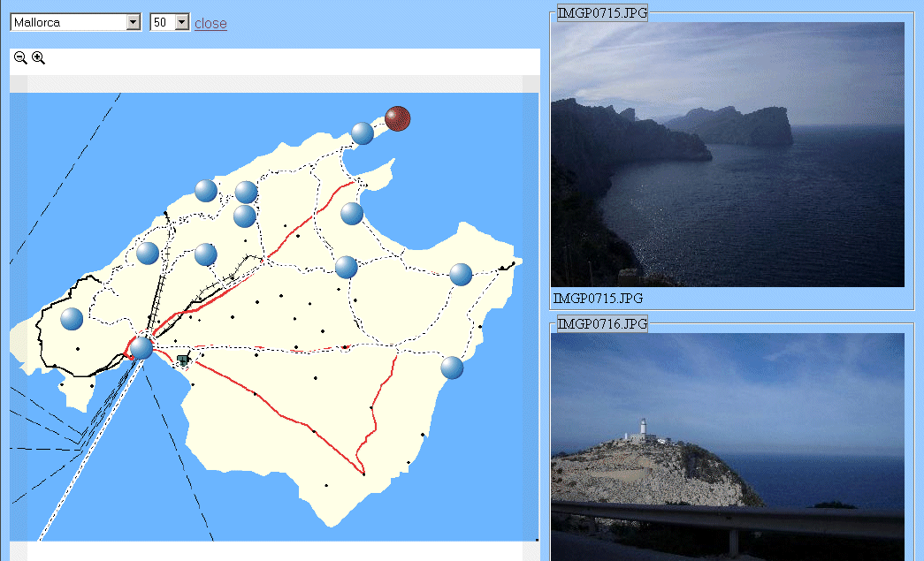Open the IMGP0715.JPG coastal cliffs photo

pyautogui.click(x=727, y=155)
